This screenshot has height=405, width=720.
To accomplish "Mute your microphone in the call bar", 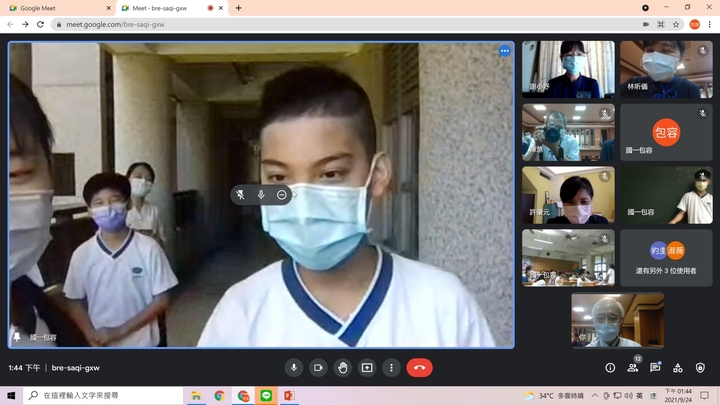I will (x=294, y=367).
